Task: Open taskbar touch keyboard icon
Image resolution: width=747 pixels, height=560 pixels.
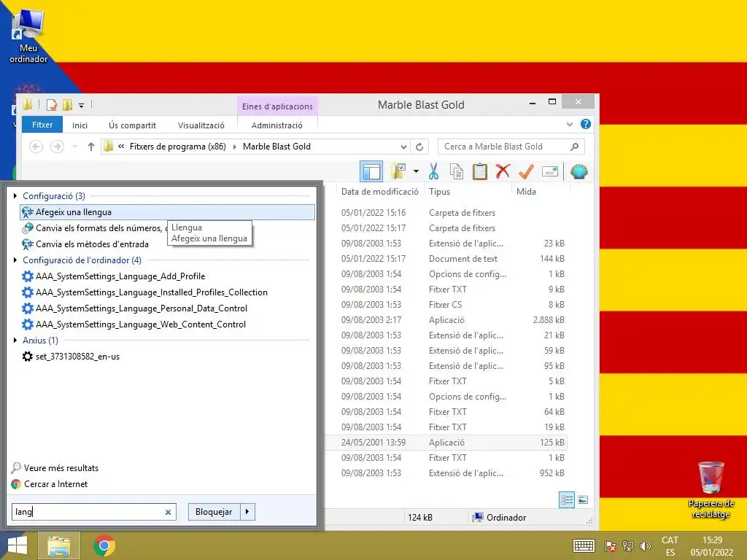Action: 584,545
